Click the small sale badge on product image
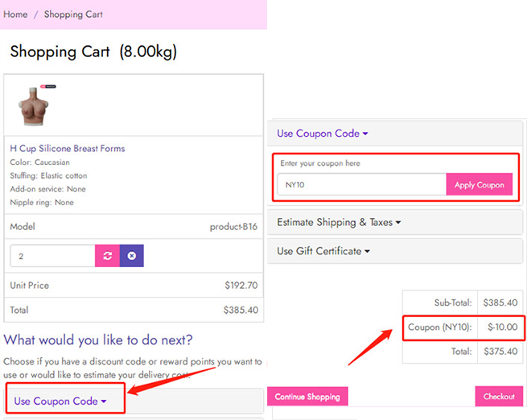Viewport: 527px width, 420px height. [x=48, y=86]
